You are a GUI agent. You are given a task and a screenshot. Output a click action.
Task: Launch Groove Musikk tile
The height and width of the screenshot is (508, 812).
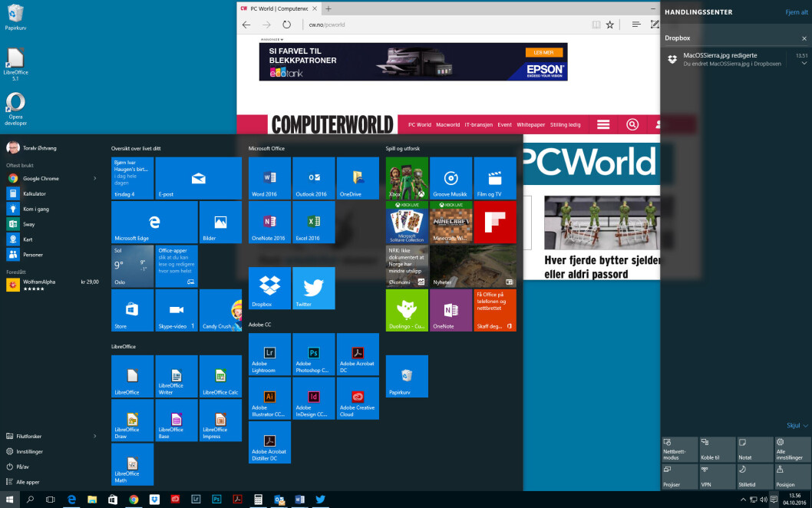[x=451, y=178]
